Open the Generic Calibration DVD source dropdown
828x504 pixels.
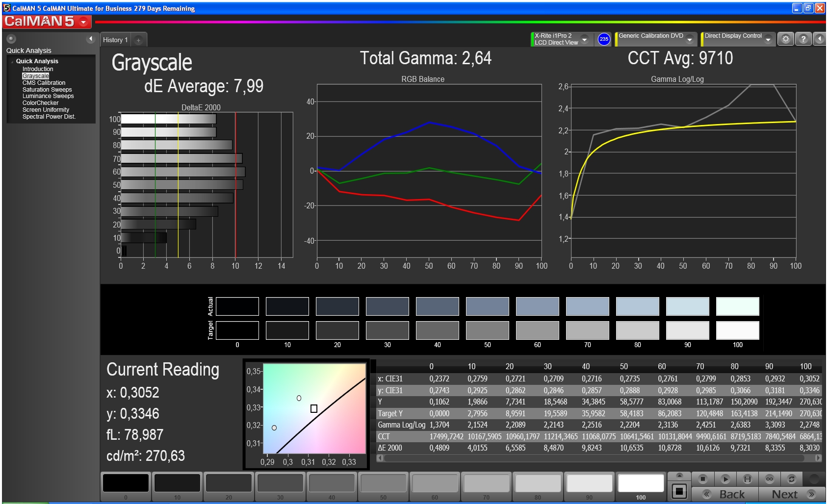pyautogui.click(x=690, y=39)
